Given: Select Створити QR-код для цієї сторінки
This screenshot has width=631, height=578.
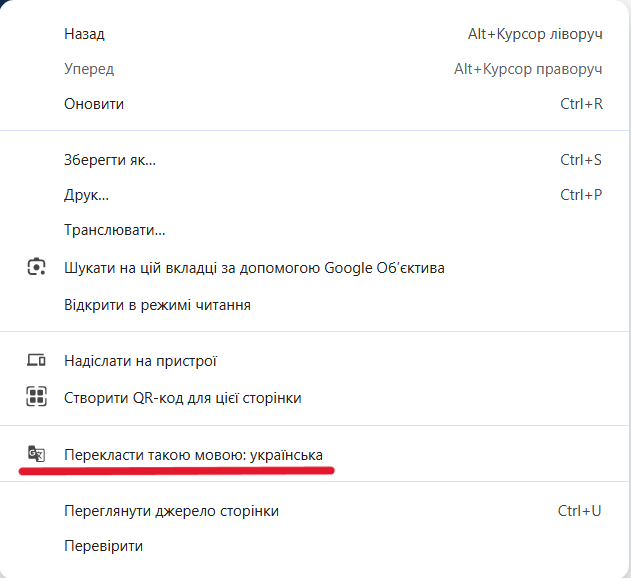Looking at the screenshot, I should [182, 398].
